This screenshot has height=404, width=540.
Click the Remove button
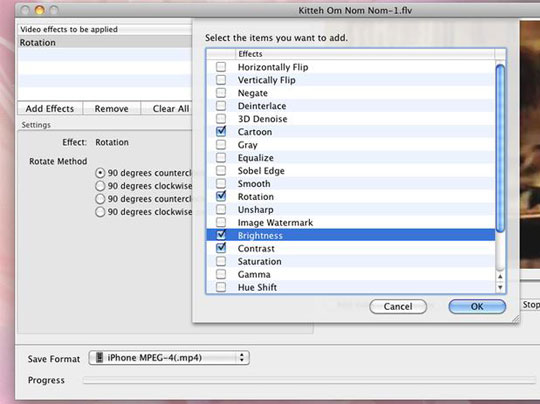pyautogui.click(x=111, y=109)
